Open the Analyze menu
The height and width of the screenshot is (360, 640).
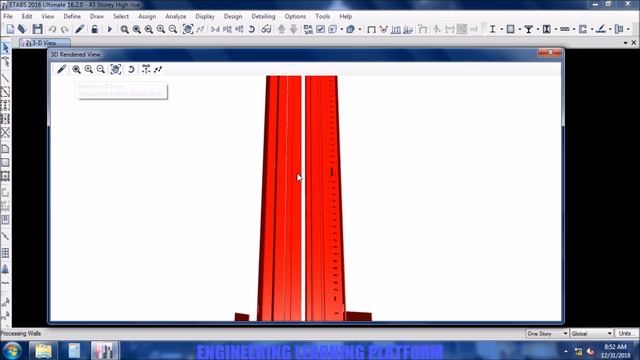pyautogui.click(x=176, y=16)
